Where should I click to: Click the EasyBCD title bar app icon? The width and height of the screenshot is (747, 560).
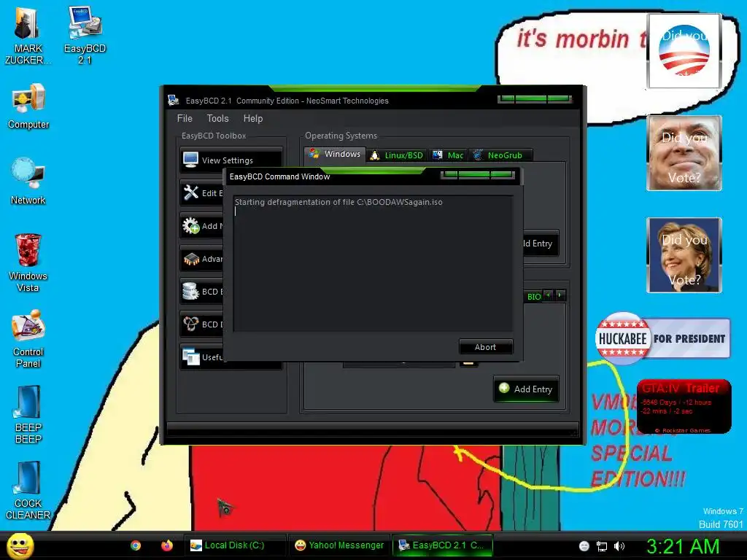[x=173, y=101]
